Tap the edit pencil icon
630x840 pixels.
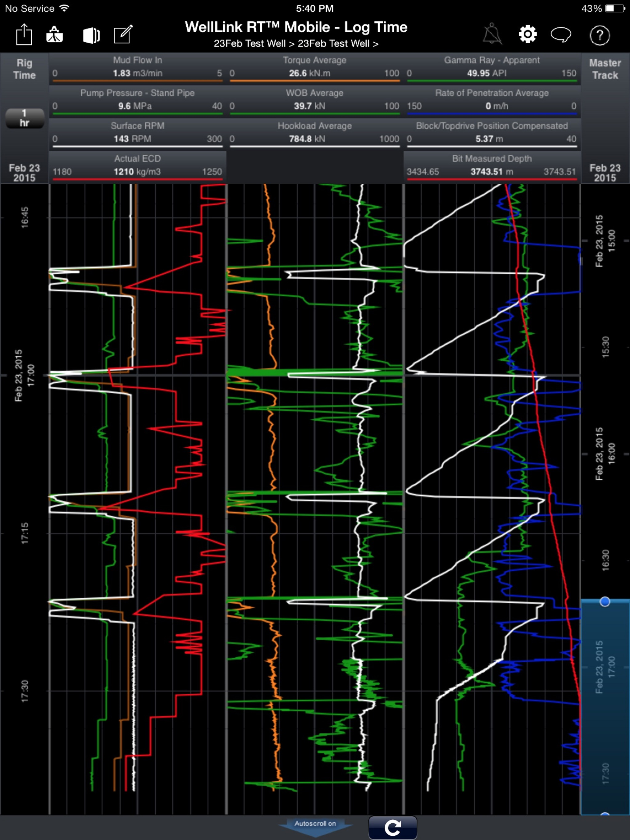click(123, 34)
